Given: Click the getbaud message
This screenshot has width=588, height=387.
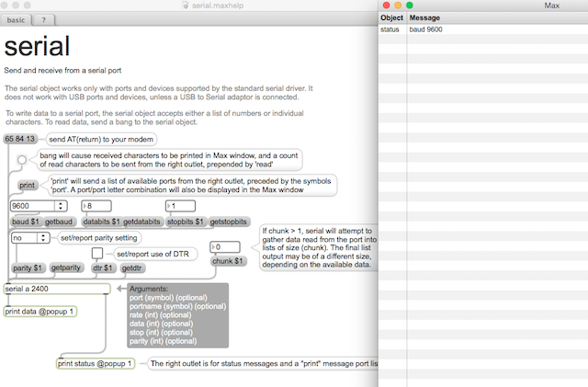Looking at the screenshot, I should [x=59, y=222].
